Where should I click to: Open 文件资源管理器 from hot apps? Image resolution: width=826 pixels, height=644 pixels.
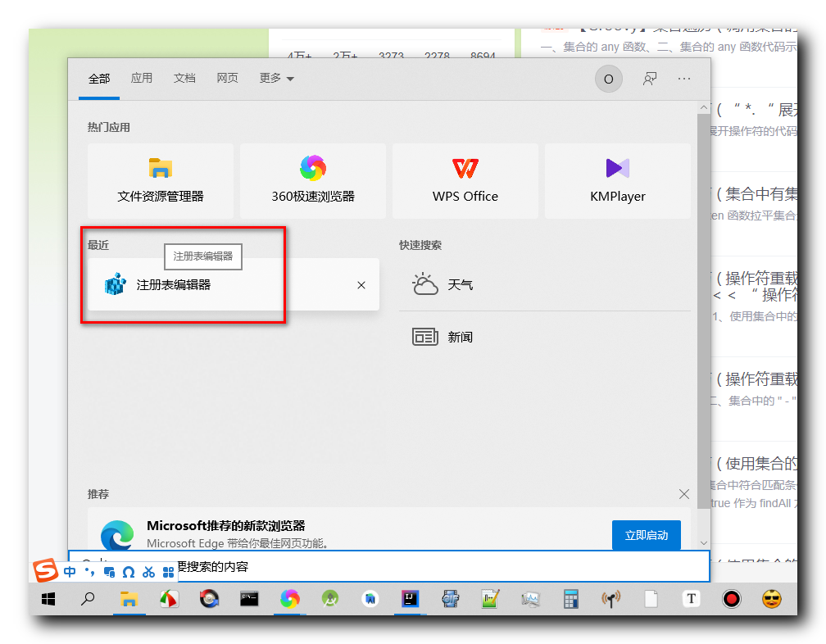click(160, 180)
